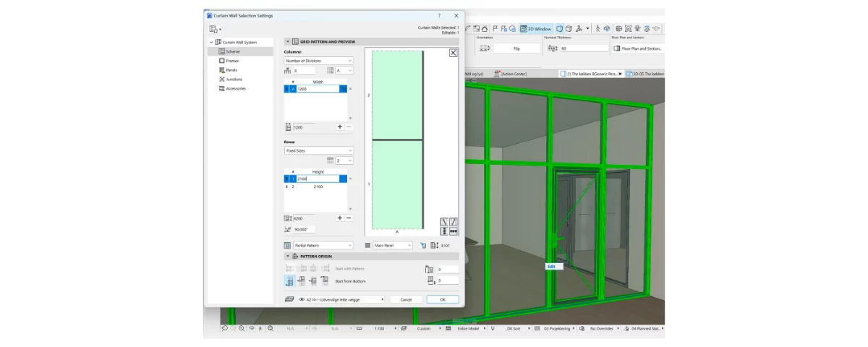Edit the grid angle 90,000° field
Image resolution: width=868 pixels, height=347 pixels.
point(304,229)
